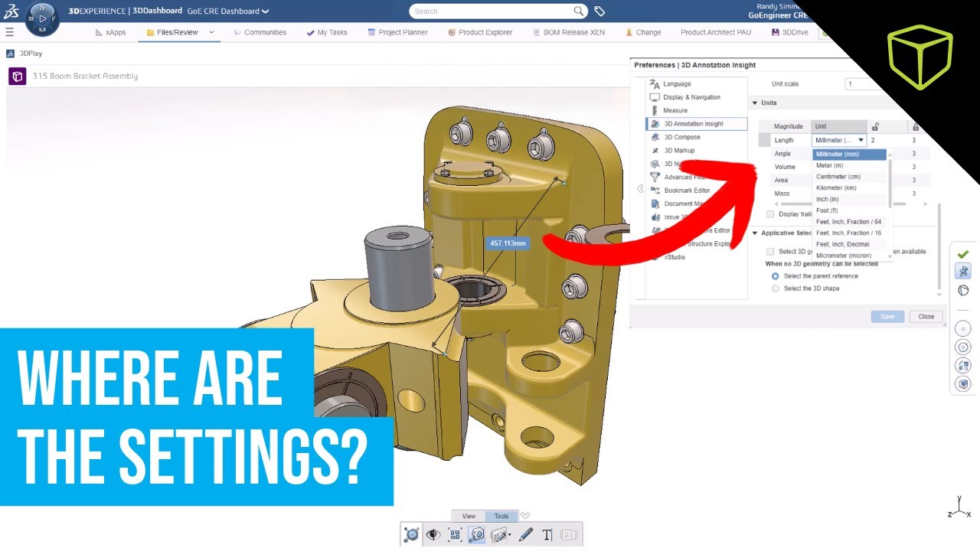Screen dimensions: 980x551
Task: Select the Text annotation tool
Action: coord(547,535)
